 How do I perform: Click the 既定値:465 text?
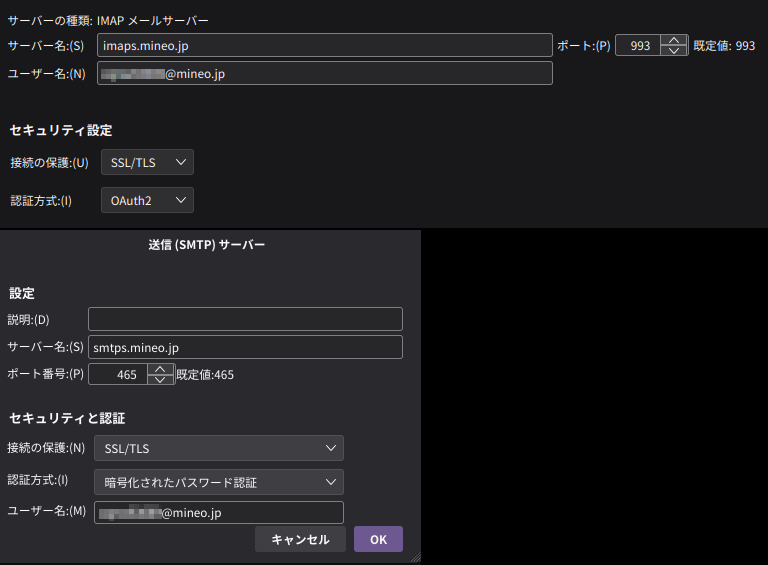[x=205, y=375]
